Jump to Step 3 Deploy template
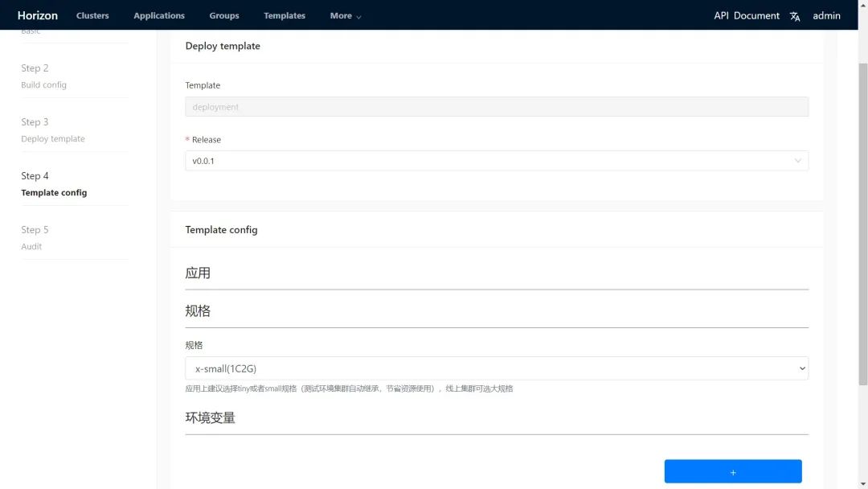 (x=52, y=130)
